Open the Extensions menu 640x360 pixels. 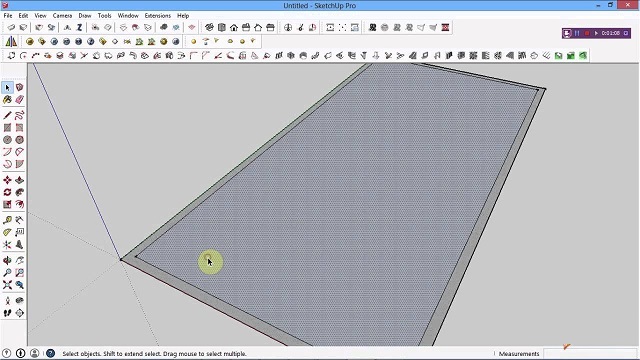(x=158, y=16)
